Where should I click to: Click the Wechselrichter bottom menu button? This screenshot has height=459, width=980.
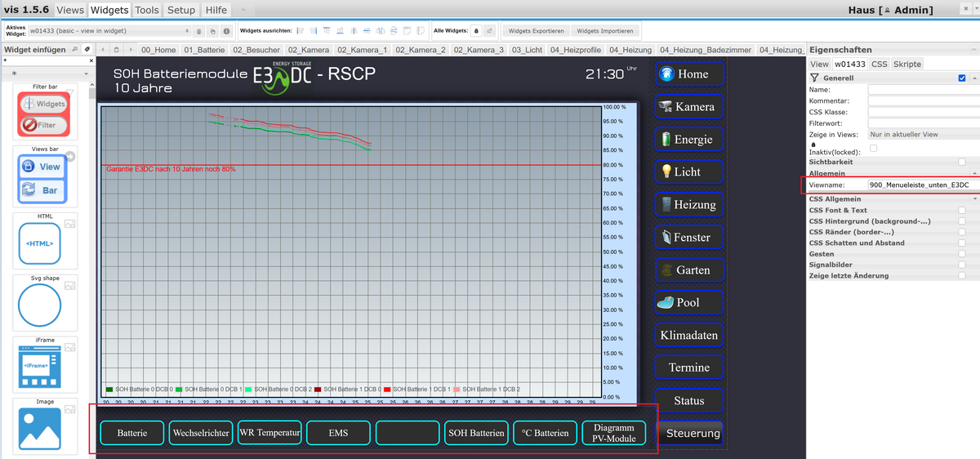point(200,433)
